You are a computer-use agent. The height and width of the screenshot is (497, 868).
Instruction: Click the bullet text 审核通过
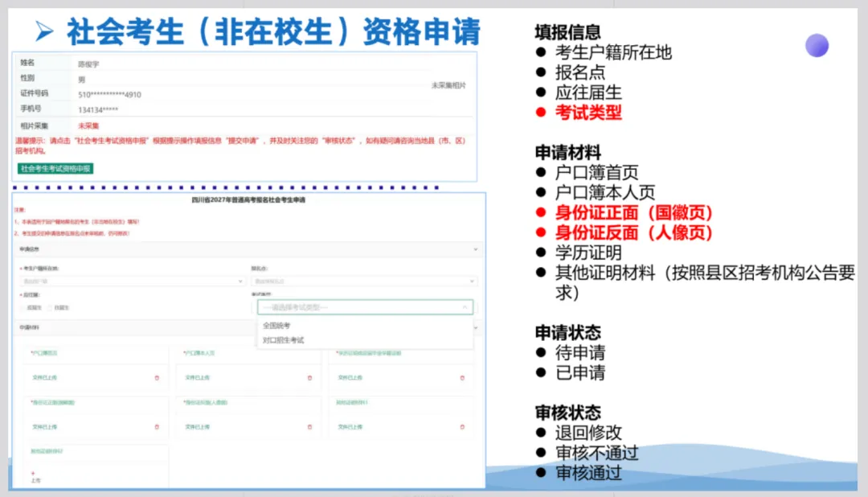pos(588,473)
